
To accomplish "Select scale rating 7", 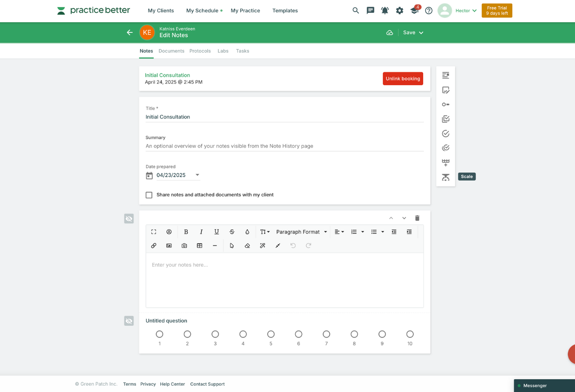I will click(x=326, y=334).
